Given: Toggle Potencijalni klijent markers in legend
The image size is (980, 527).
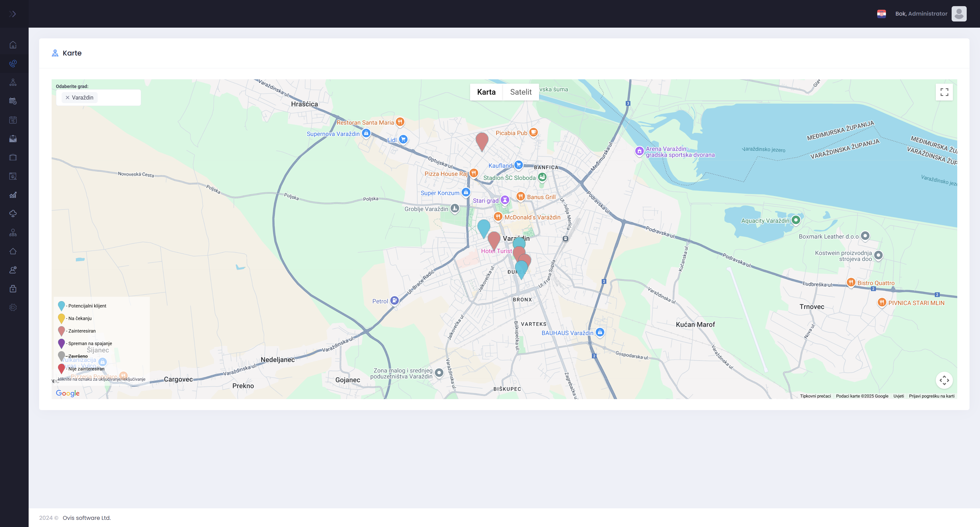Looking at the screenshot, I should pos(61,306).
